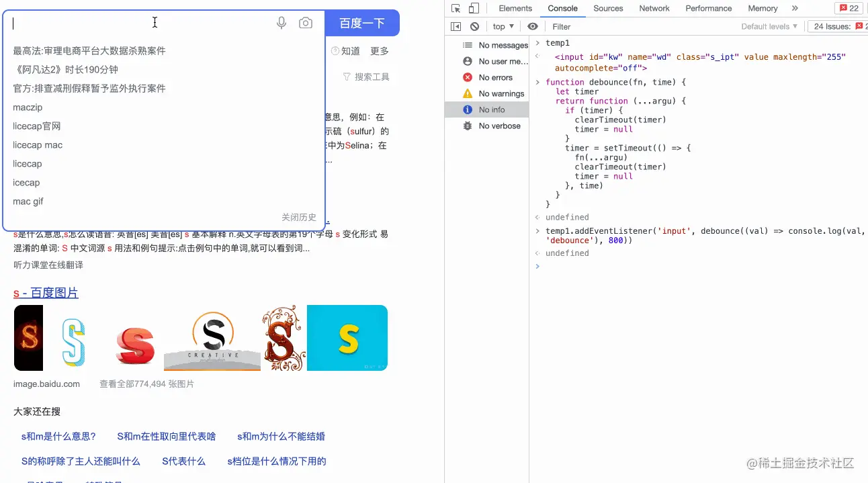Viewport: 868px width, 483px height.
Task: Focus the Baidu search input box
Action: click(141, 23)
